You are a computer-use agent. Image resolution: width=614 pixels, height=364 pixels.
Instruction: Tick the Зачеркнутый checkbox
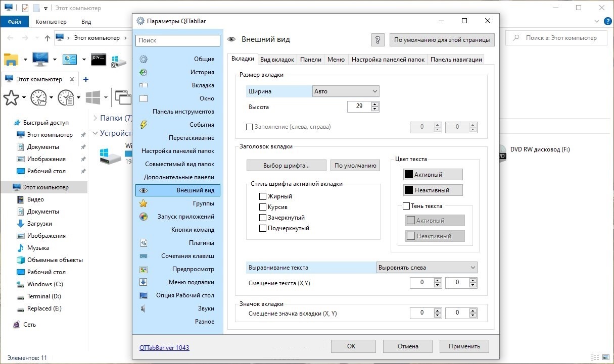pos(263,218)
